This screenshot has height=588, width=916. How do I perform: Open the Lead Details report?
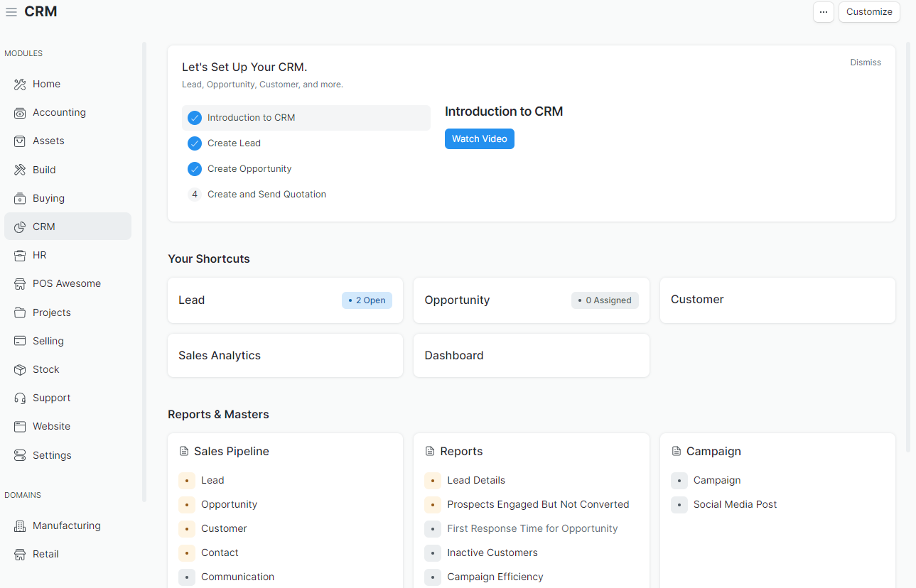tap(475, 480)
